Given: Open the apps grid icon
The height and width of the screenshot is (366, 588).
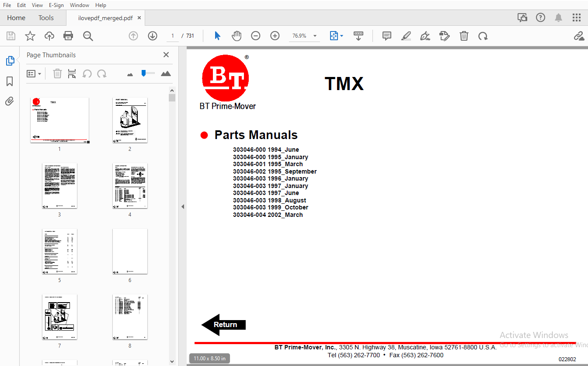Looking at the screenshot, I should tap(577, 17).
